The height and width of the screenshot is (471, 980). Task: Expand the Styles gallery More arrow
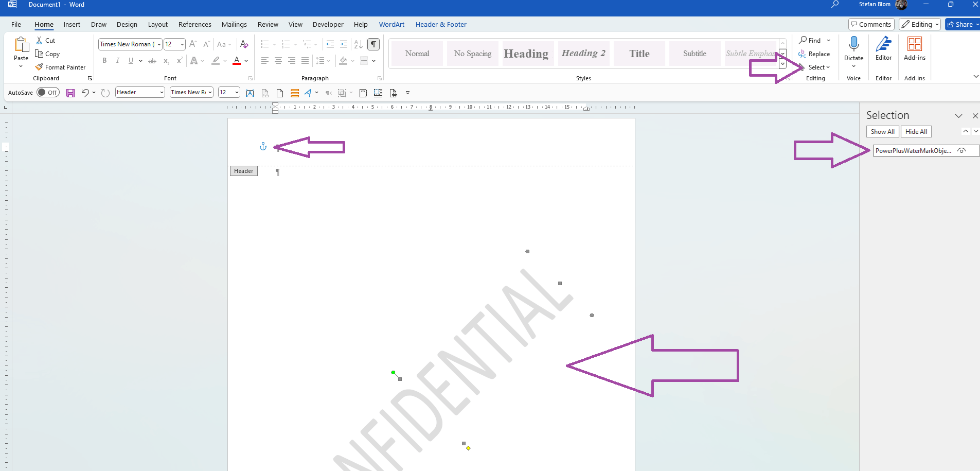pyautogui.click(x=782, y=64)
